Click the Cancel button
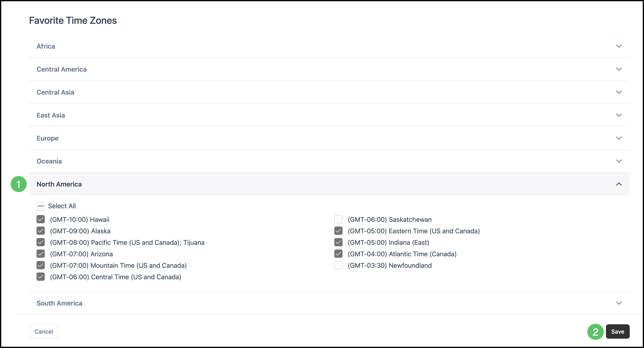This screenshot has height=348, width=644. [x=44, y=332]
